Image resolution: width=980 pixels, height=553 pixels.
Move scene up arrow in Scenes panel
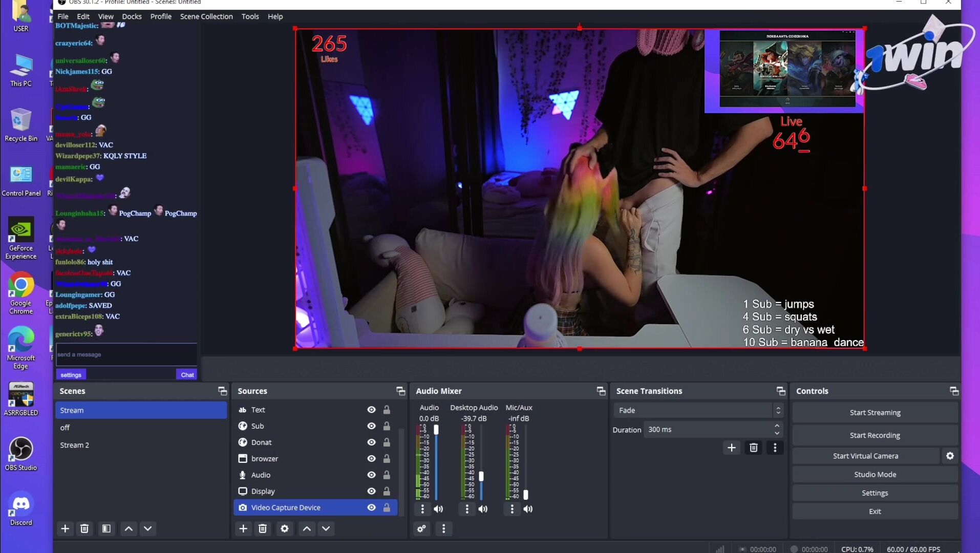129,528
